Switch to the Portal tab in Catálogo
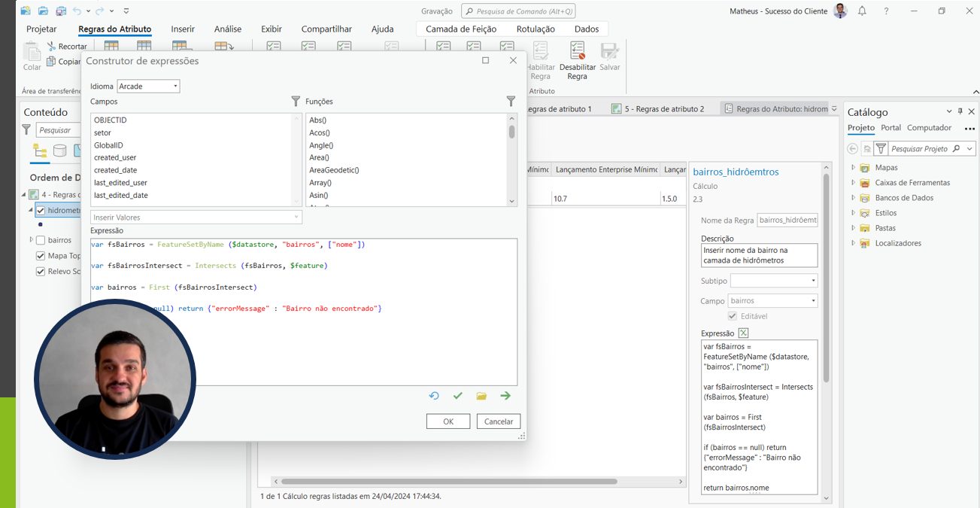This screenshot has width=980, height=508. click(890, 128)
